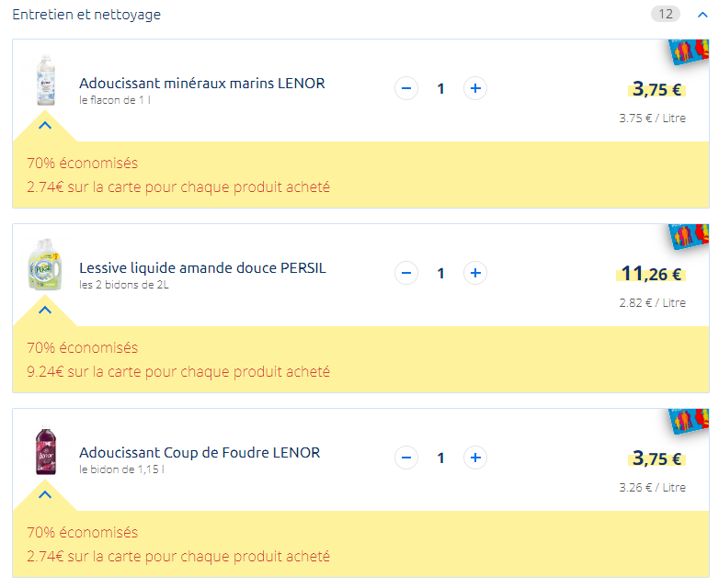
Task: Decrease quantity of Adoucissant minéraux marins LENOR
Action: pos(406,88)
